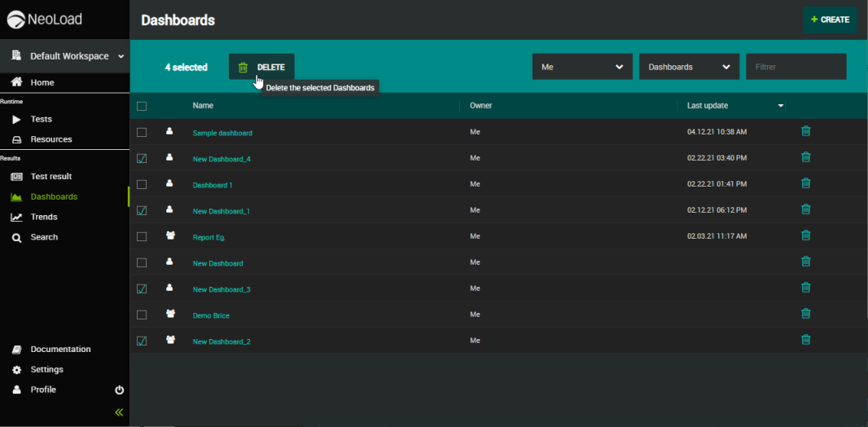Check the Dashboard 1 checkbox
This screenshot has width=868, height=427.
click(142, 184)
